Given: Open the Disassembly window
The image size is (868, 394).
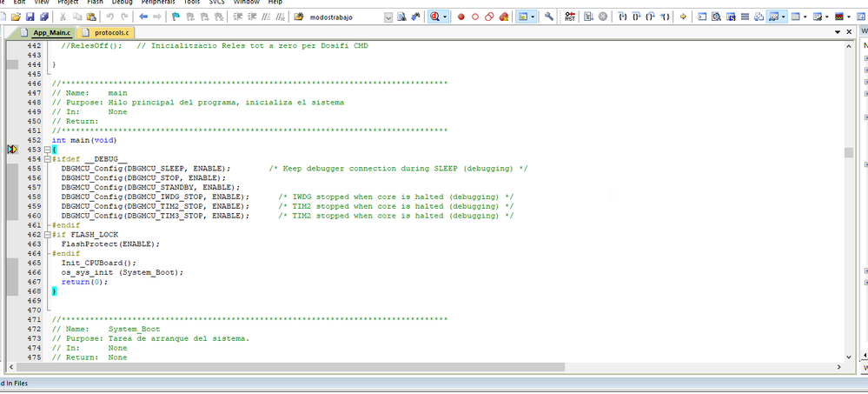Looking at the screenshot, I should click(x=716, y=17).
